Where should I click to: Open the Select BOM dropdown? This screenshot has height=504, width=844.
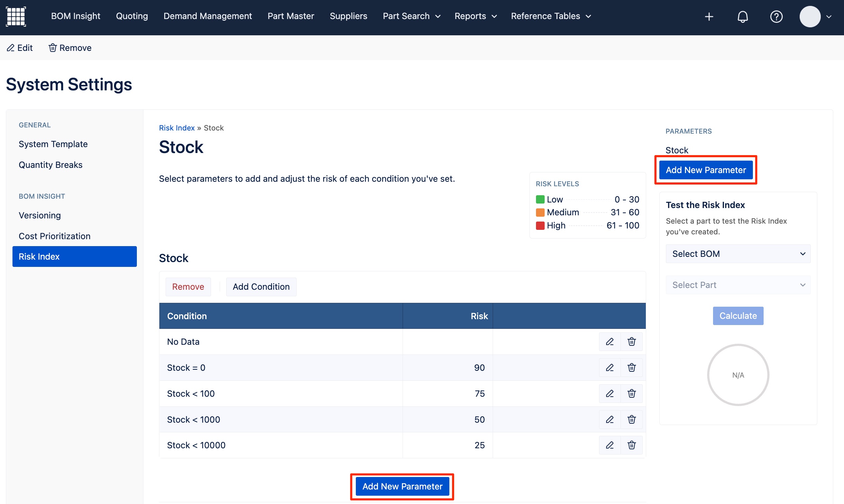[x=738, y=254]
